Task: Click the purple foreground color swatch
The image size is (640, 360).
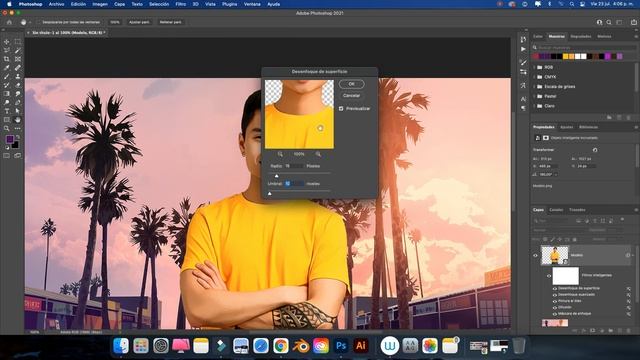Action: tap(9, 140)
